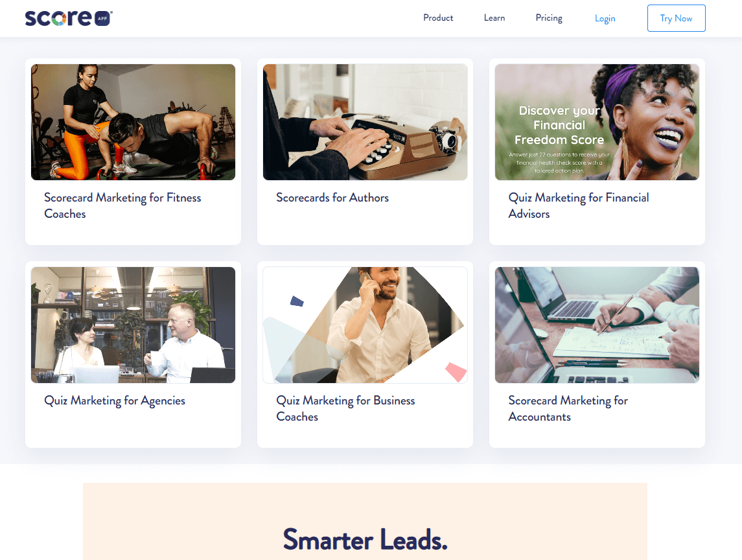Click the Login link
The width and height of the screenshot is (742, 560).
(605, 18)
